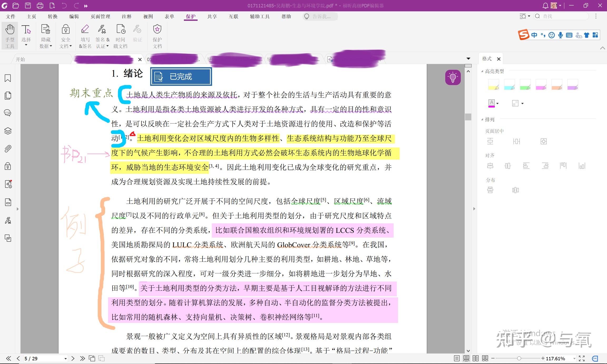607x364 pixels.
Task: Switch to the 主页 ribbon tab
Action: [x=32, y=17]
